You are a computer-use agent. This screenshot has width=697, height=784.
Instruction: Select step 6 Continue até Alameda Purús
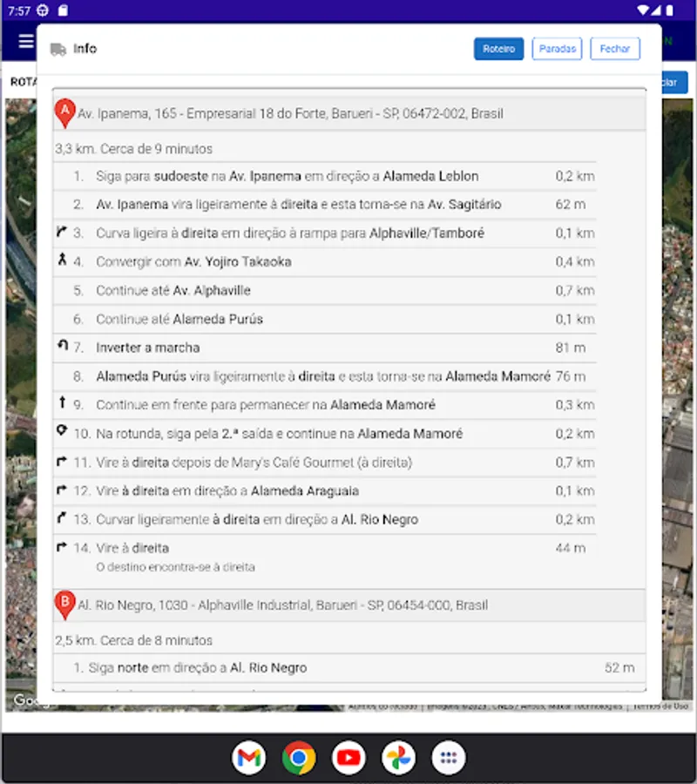325,319
